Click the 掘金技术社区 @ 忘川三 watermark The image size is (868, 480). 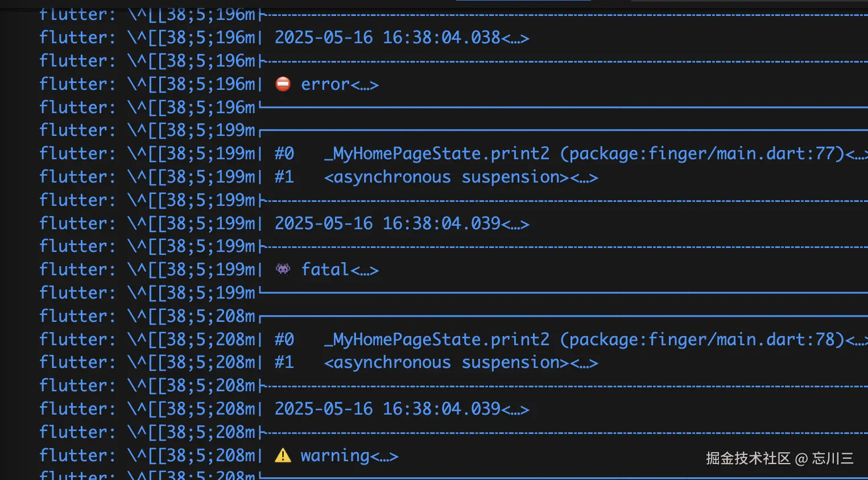pos(779,458)
